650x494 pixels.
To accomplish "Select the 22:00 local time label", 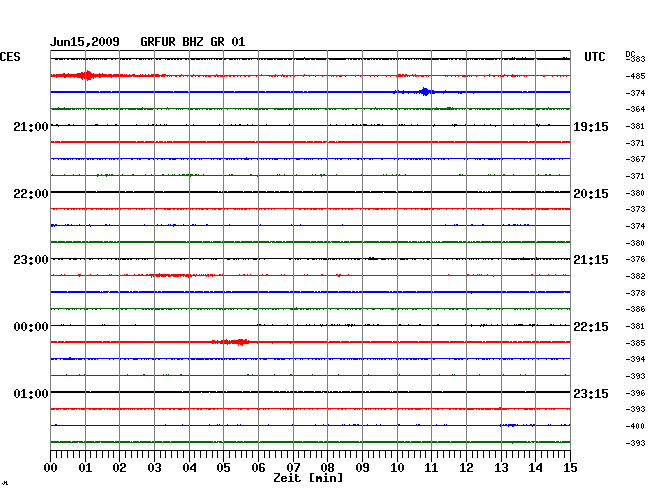I will click(31, 194).
